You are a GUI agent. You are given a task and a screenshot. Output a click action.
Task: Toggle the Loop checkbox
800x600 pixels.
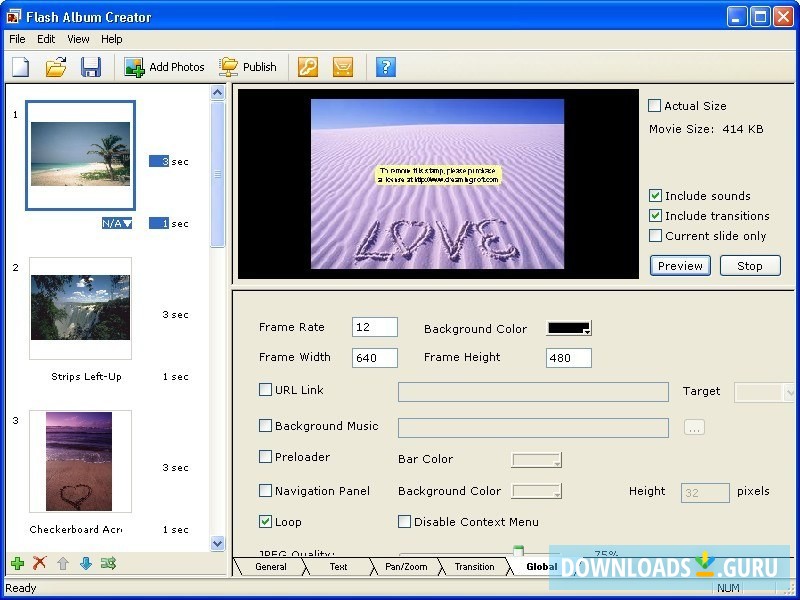coord(266,521)
